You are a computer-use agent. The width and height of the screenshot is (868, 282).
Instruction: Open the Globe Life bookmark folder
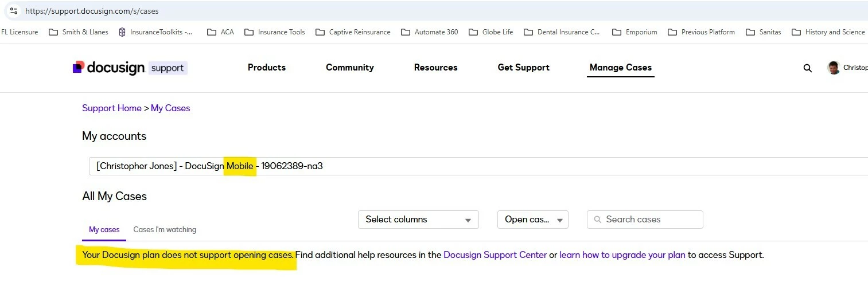(491, 32)
